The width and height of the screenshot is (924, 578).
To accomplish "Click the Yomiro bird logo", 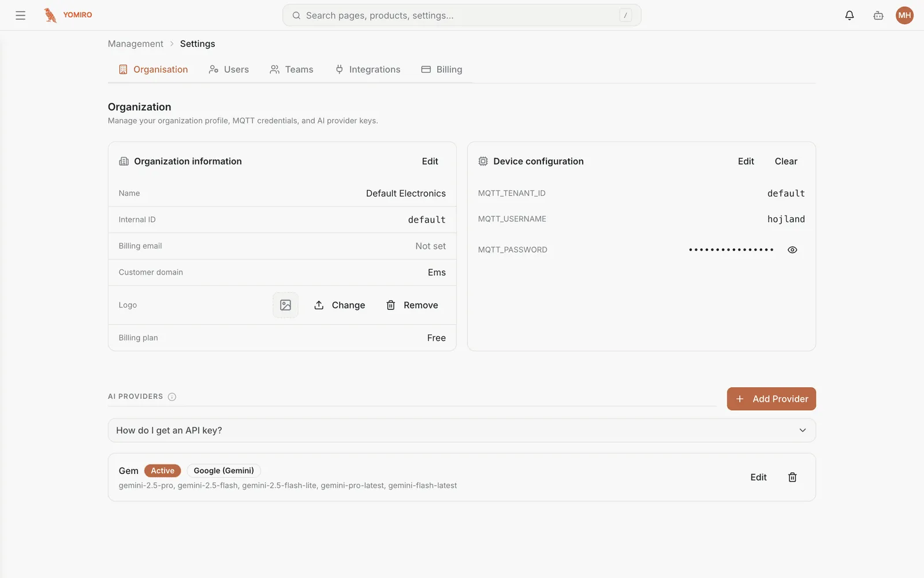I will tap(50, 16).
